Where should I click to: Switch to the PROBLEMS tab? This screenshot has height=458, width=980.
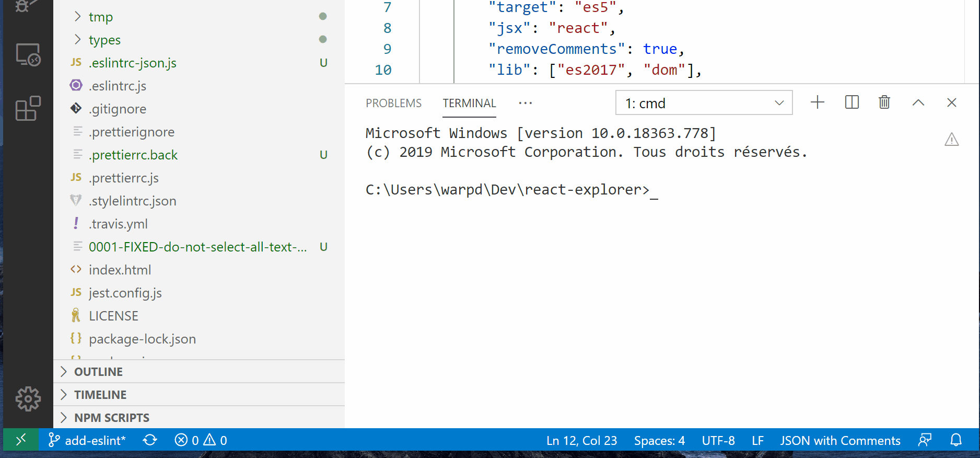click(x=393, y=103)
